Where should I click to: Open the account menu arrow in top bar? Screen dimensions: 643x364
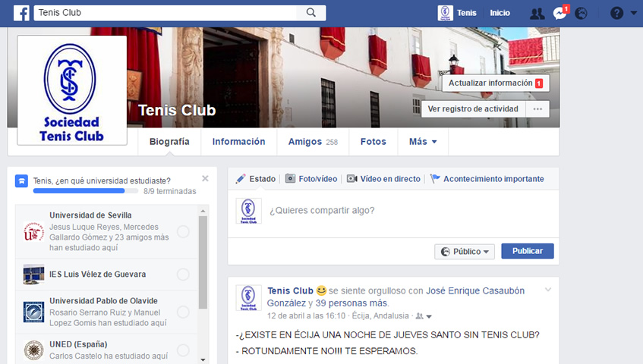(x=633, y=13)
